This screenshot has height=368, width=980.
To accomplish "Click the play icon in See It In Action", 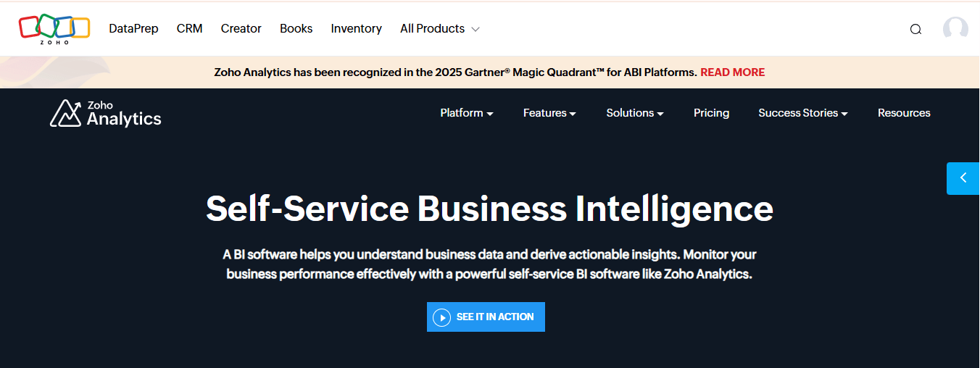I will (441, 317).
